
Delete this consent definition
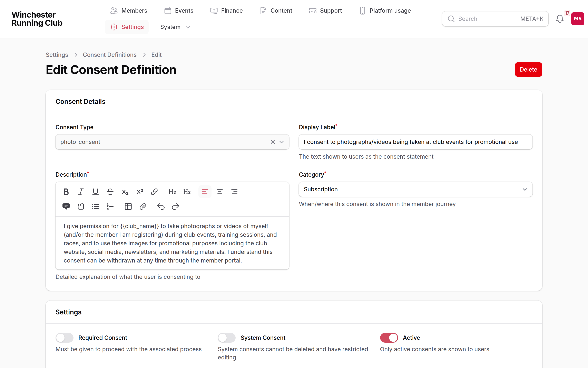pos(528,70)
